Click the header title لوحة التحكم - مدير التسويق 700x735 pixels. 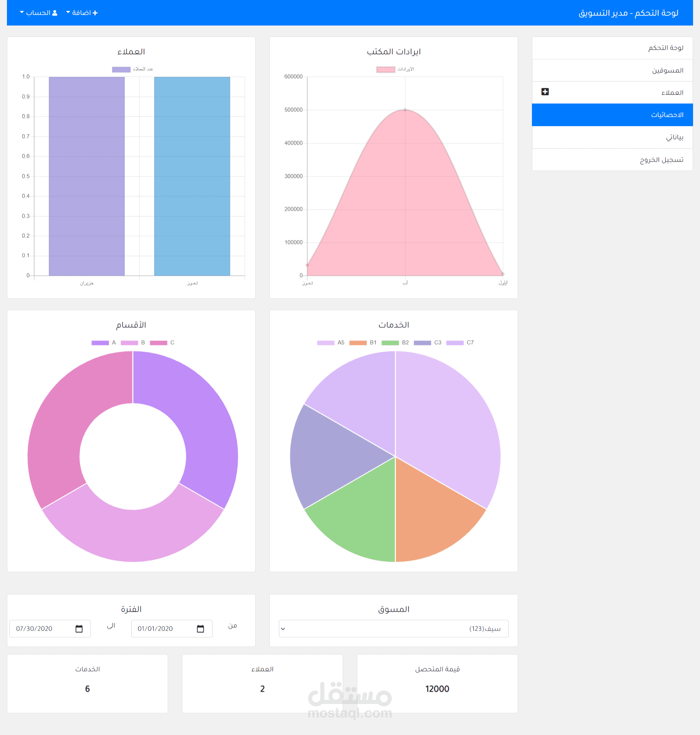(628, 13)
